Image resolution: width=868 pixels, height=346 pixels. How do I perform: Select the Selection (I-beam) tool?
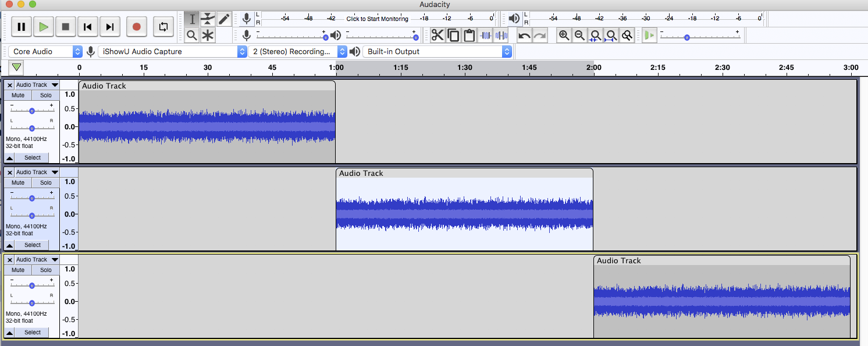click(193, 19)
